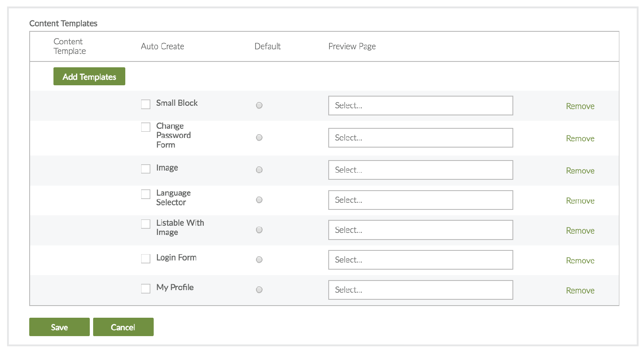Viewport: 644px width, 352px height.
Task: Remove the My Profile template
Action: tap(580, 291)
